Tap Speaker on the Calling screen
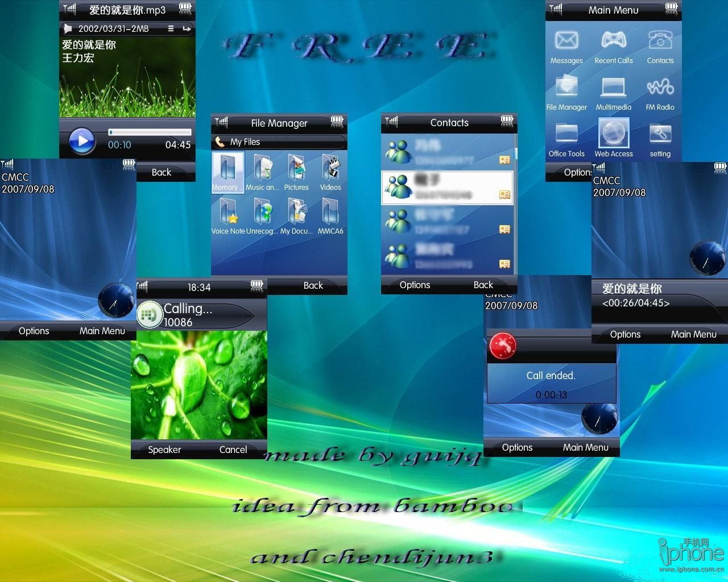The image size is (728, 582). click(x=164, y=450)
